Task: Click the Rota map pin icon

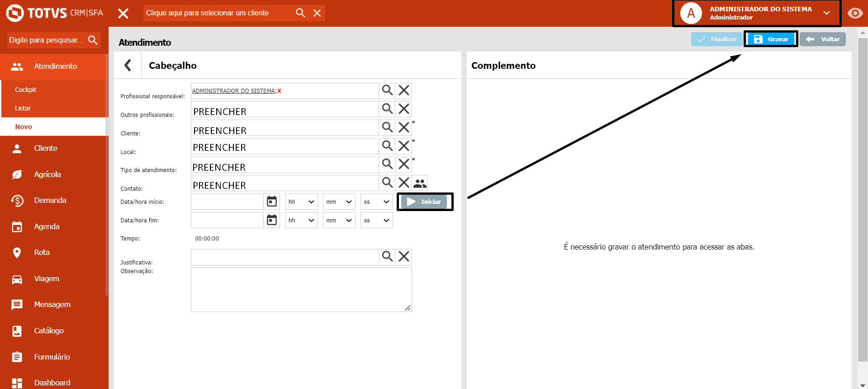Action: tap(17, 253)
